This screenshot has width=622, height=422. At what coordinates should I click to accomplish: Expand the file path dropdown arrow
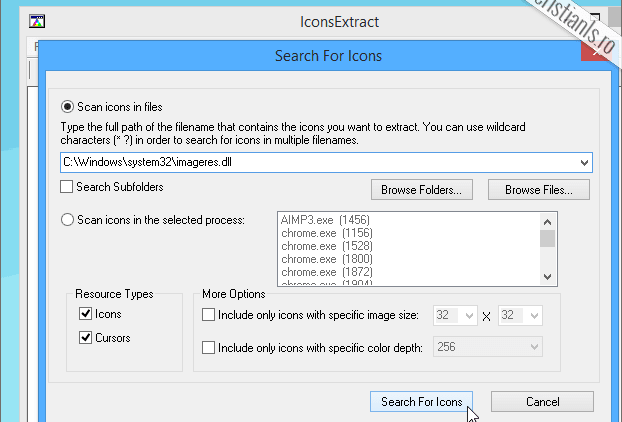[584, 162]
